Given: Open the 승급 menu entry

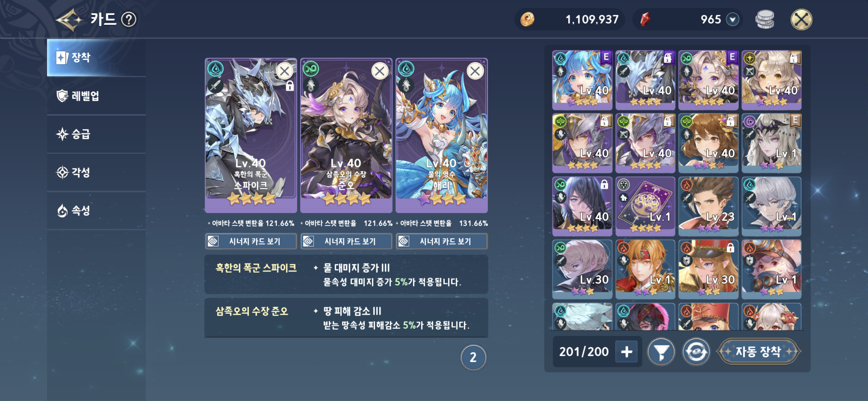Looking at the screenshot, I should 96,134.
